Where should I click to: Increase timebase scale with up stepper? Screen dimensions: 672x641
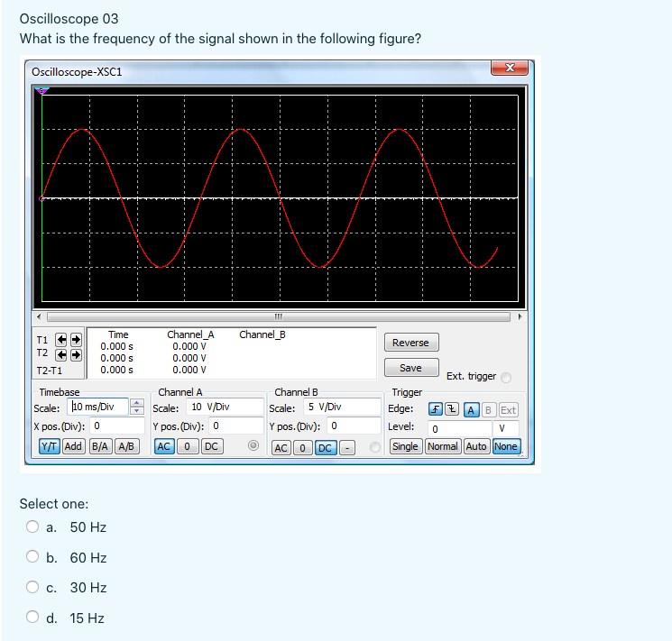137,403
